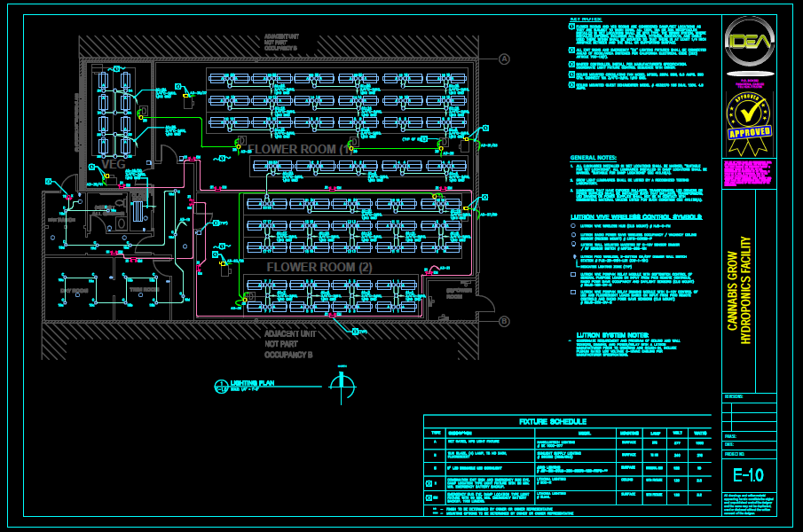Click the first key note number box
This screenshot has width=803, height=532.
pyautogui.click(x=571, y=27)
